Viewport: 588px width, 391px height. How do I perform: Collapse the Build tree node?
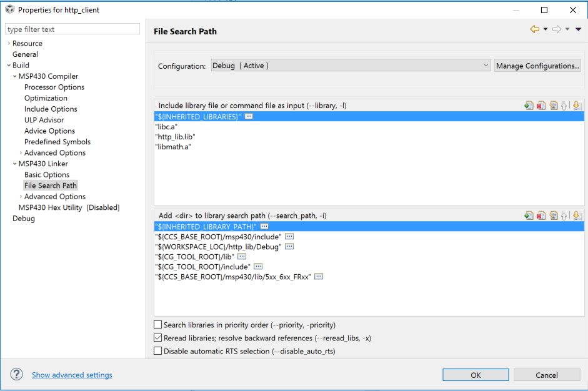tap(9, 65)
